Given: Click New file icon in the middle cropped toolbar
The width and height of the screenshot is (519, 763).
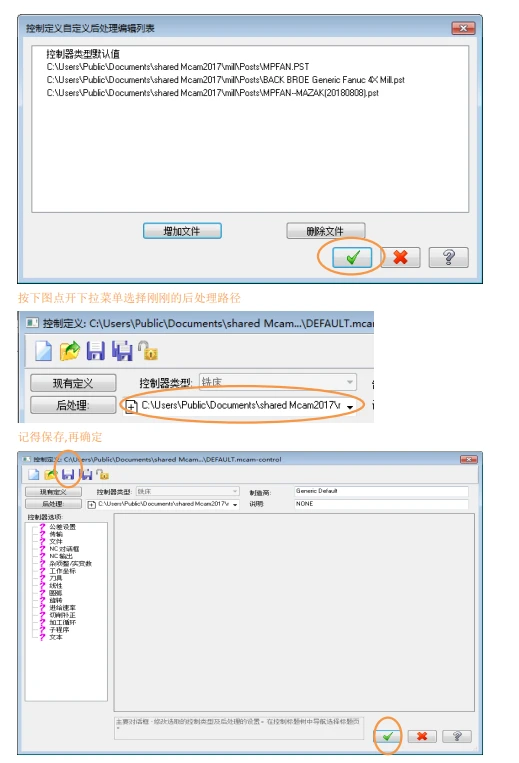Looking at the screenshot, I should (x=43, y=351).
